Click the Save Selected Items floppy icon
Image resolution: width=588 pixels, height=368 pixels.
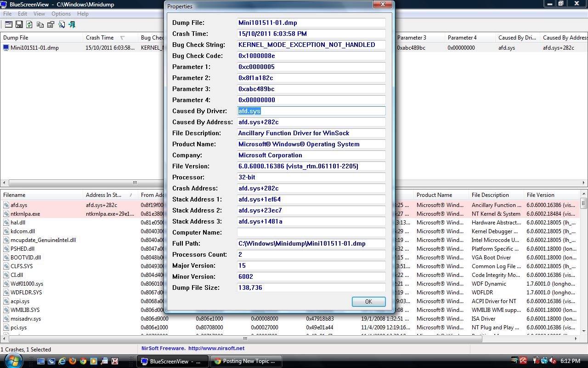click(x=19, y=24)
